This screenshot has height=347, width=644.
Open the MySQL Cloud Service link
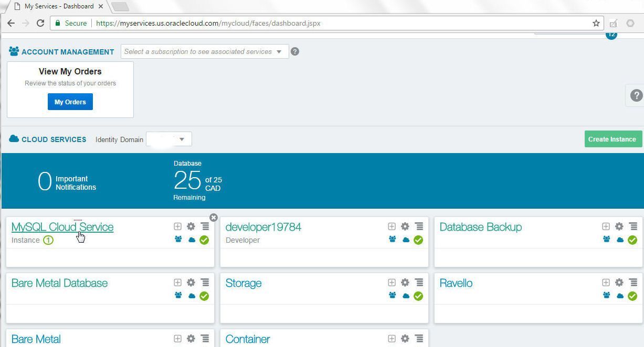(x=62, y=227)
